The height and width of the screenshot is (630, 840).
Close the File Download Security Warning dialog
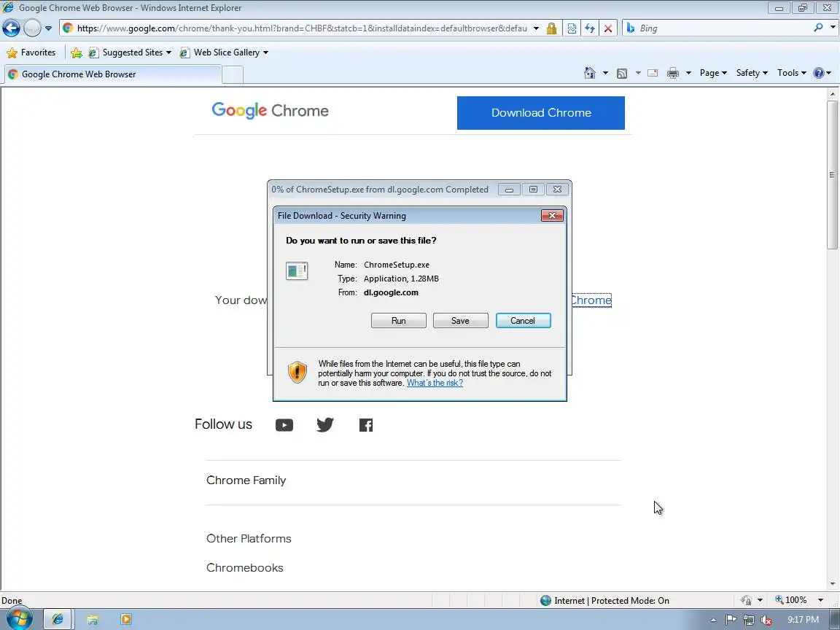point(552,215)
